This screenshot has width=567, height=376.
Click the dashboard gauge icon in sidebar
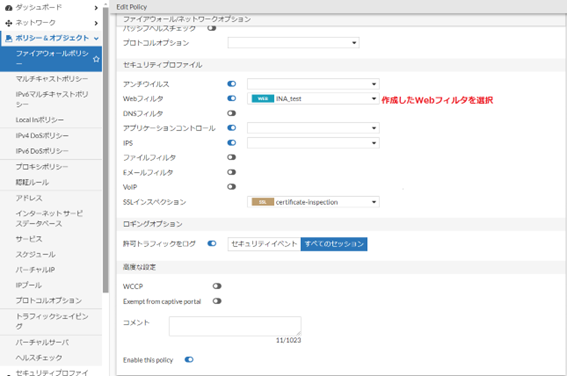pos(8,8)
